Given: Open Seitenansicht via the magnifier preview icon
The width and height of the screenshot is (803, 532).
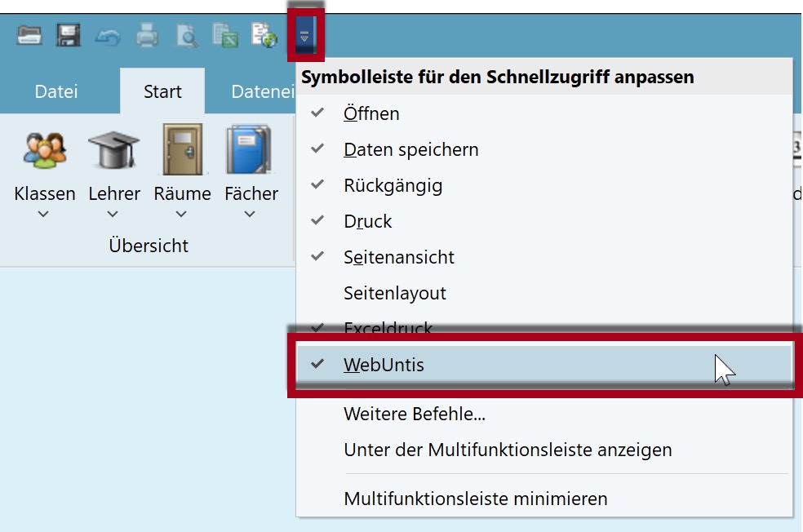Looking at the screenshot, I should click(x=184, y=34).
